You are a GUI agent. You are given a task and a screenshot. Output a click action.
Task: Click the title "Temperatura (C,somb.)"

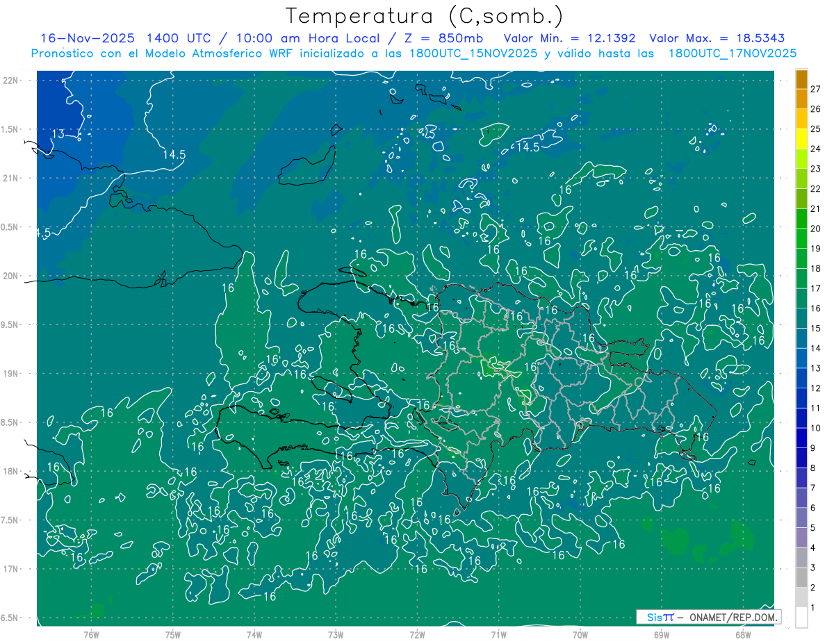click(x=424, y=17)
